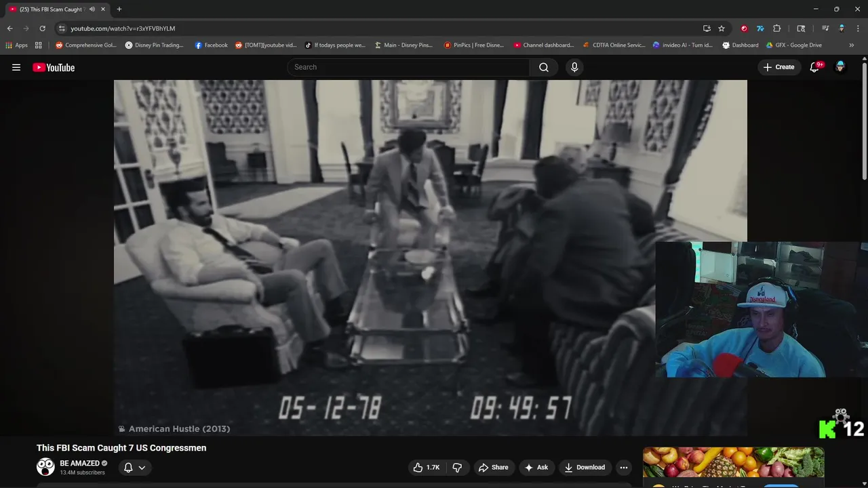Open Dashboard bookmark

pos(741,45)
